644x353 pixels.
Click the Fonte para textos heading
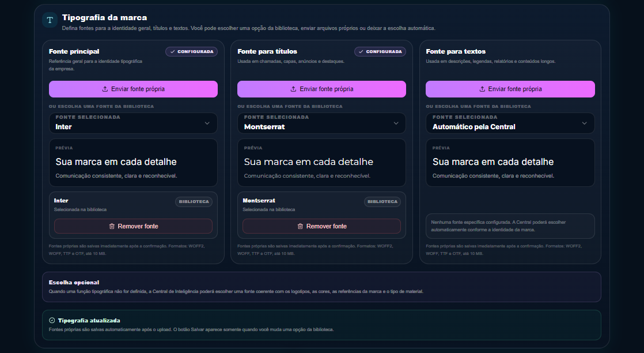click(x=456, y=51)
